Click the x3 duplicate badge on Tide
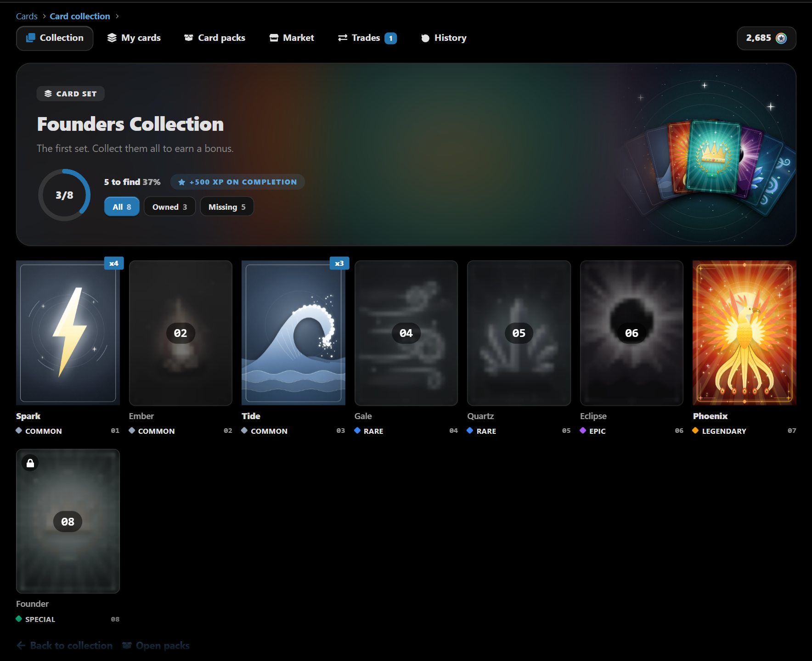This screenshot has height=661, width=812. pos(339,263)
